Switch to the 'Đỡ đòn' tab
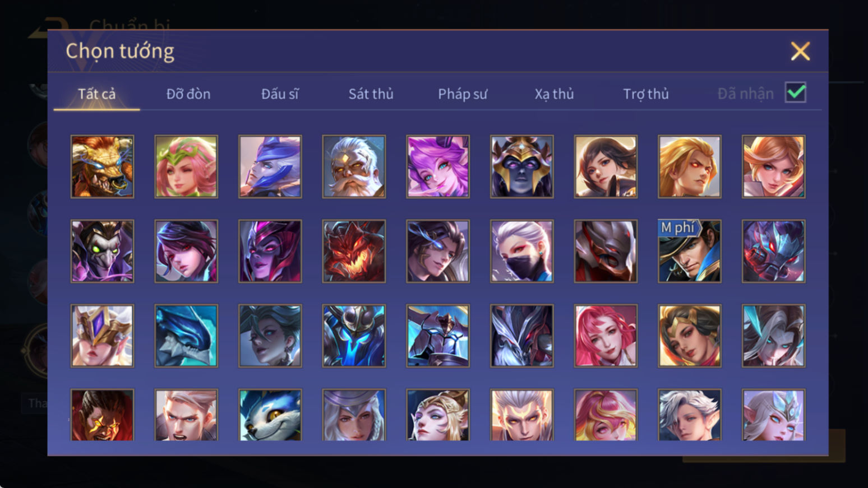Image resolution: width=868 pixels, height=488 pixels. click(188, 94)
